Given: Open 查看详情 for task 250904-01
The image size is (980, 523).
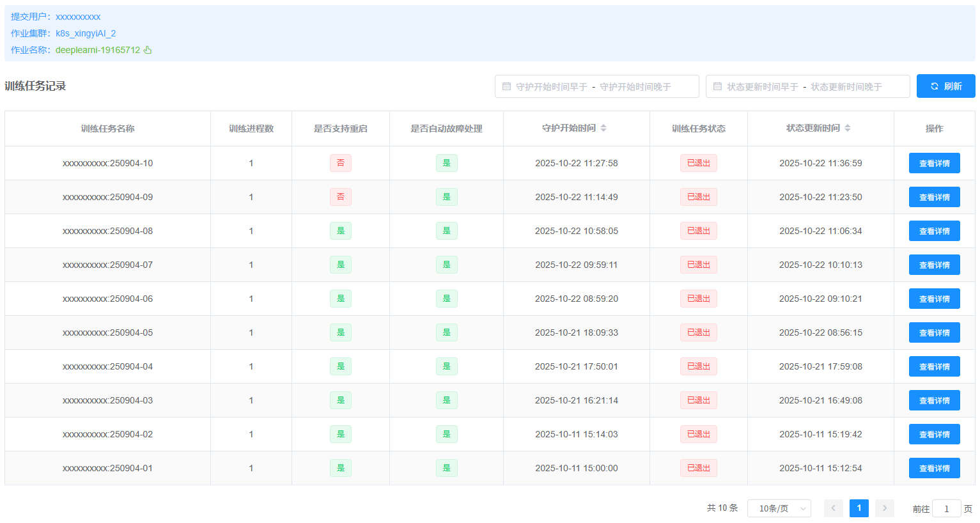Looking at the screenshot, I should (x=934, y=468).
